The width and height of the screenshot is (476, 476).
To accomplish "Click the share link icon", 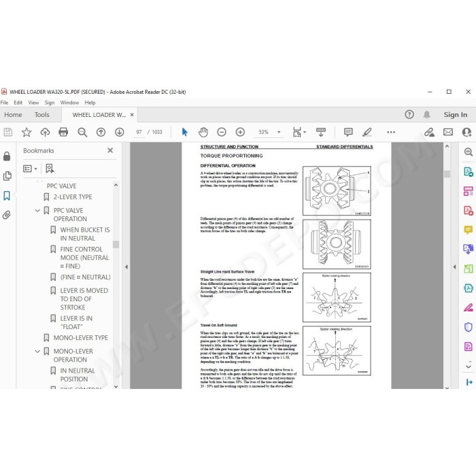I will coord(429,132).
